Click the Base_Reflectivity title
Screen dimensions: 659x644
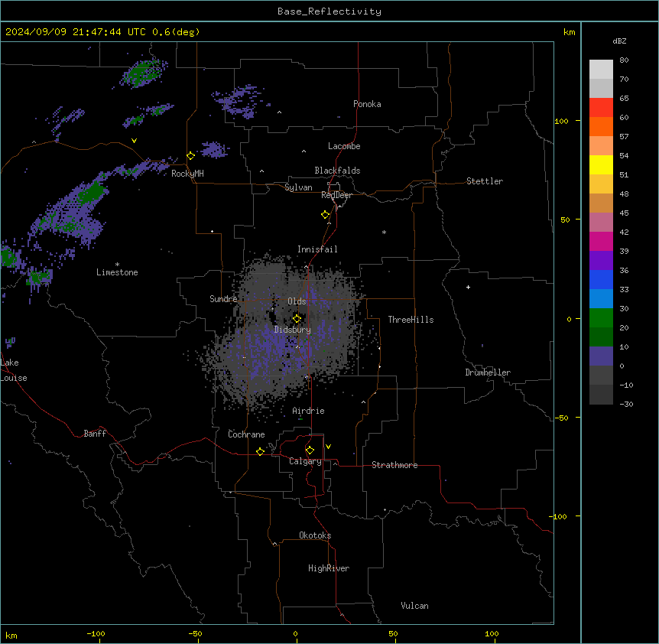coord(329,11)
